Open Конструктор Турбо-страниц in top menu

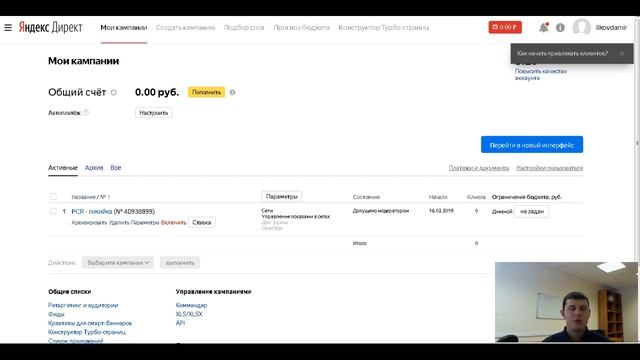[384, 28]
